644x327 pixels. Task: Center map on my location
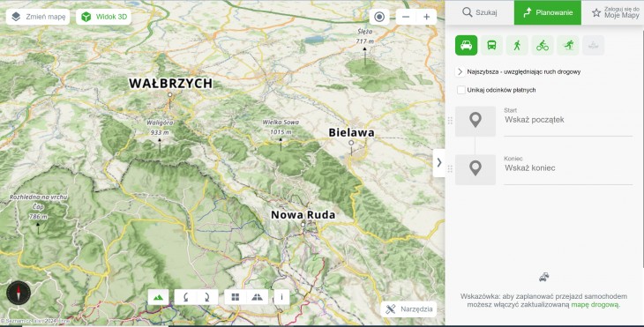(379, 17)
